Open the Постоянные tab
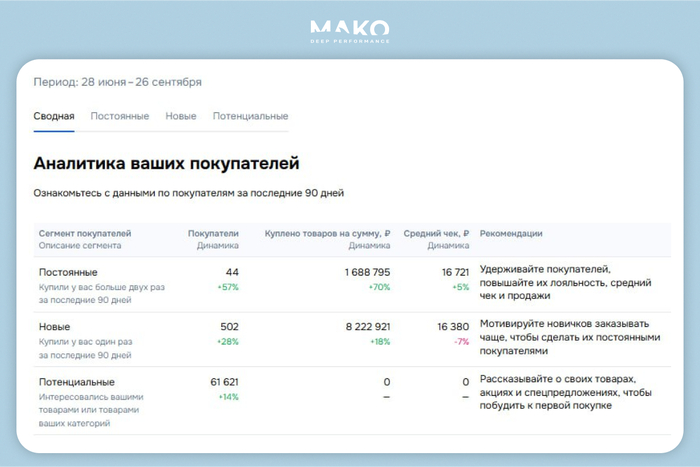The image size is (700, 467). [119, 116]
